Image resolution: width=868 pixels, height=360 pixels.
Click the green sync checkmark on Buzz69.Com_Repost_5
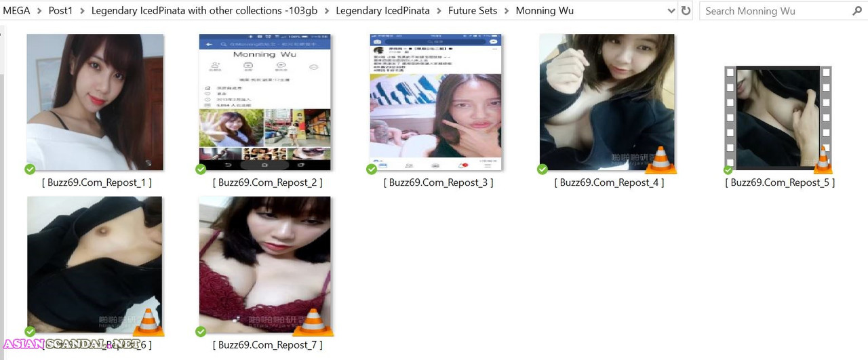coord(728,169)
